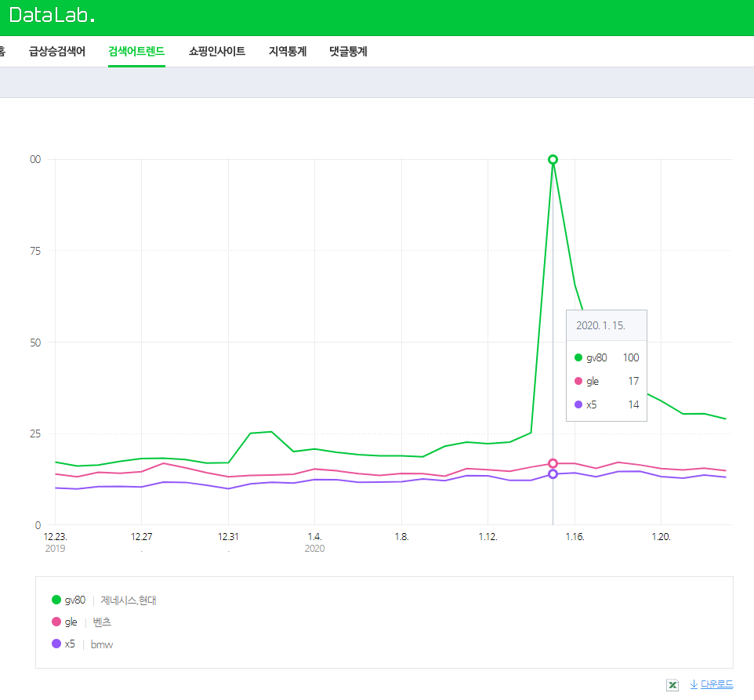Click the 12.23. x-axis date label
Viewport: 754px width, 700px height.
56,536
